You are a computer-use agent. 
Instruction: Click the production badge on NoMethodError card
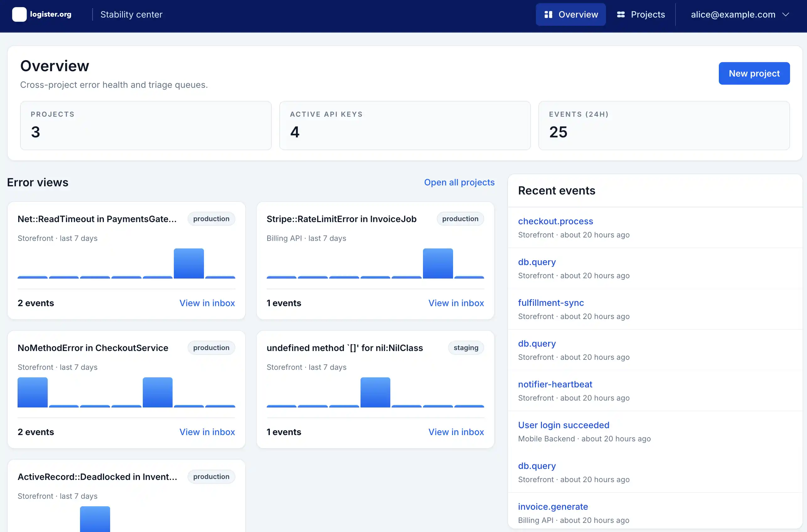[x=211, y=348]
